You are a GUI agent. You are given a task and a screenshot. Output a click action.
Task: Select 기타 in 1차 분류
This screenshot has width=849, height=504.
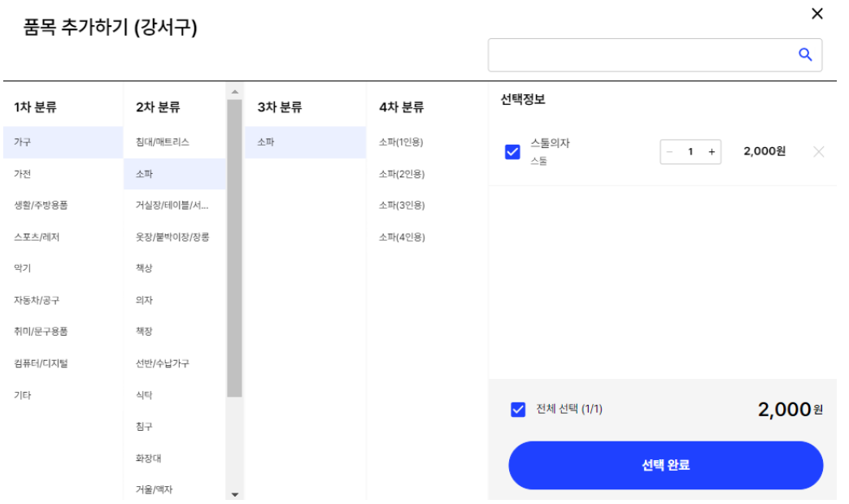63,396
